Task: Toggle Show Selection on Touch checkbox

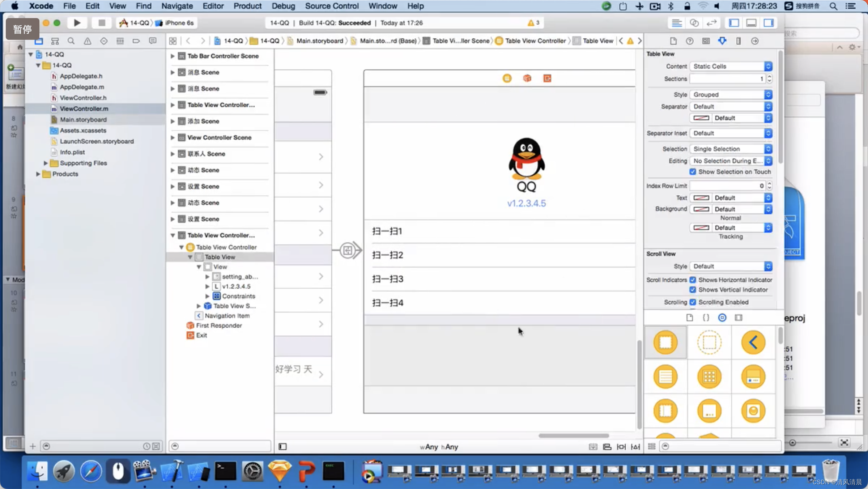Action: coord(693,172)
